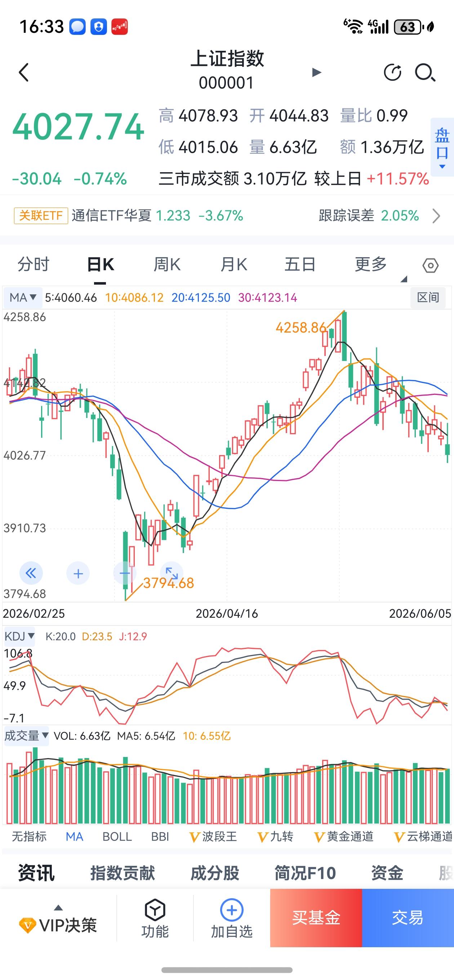Zoom in chart with plus button
Screen dimensions: 454x980
pos(78,573)
